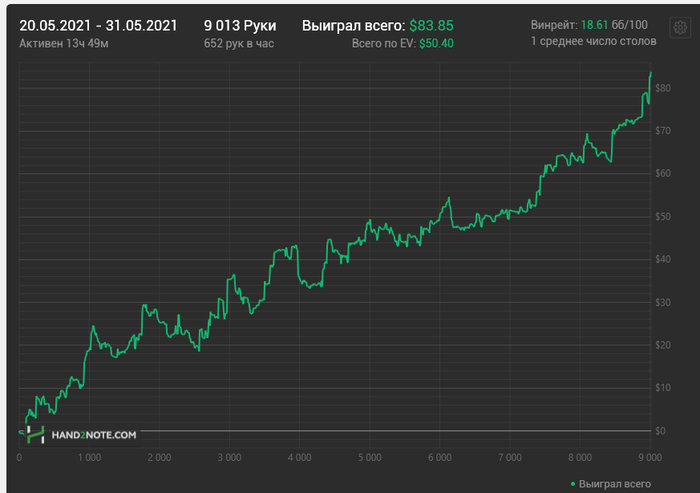Click the EV total value $50.40
Screen dimensions: 700x493
[436, 43]
